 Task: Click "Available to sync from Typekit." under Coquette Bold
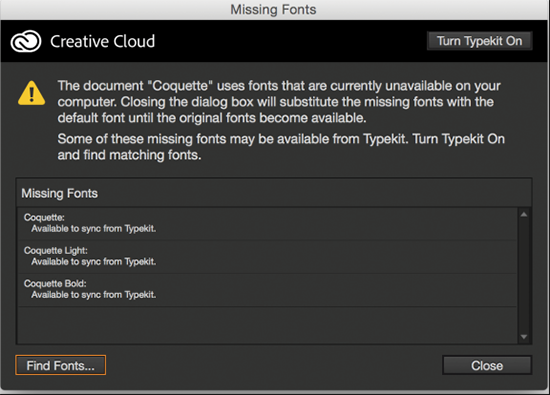pos(94,295)
